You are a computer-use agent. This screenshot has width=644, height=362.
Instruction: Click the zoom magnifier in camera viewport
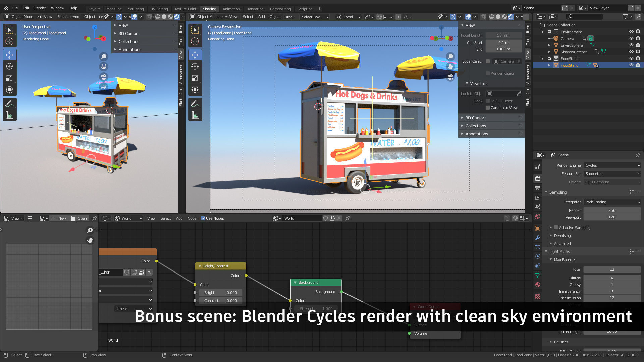tap(450, 56)
